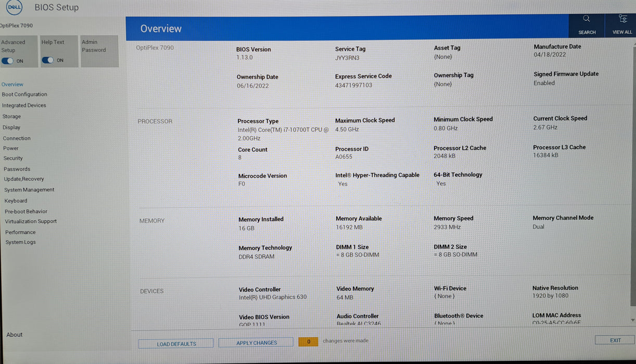Open Passwords section
Screen dimensions: 636x364
pyautogui.click(x=17, y=169)
